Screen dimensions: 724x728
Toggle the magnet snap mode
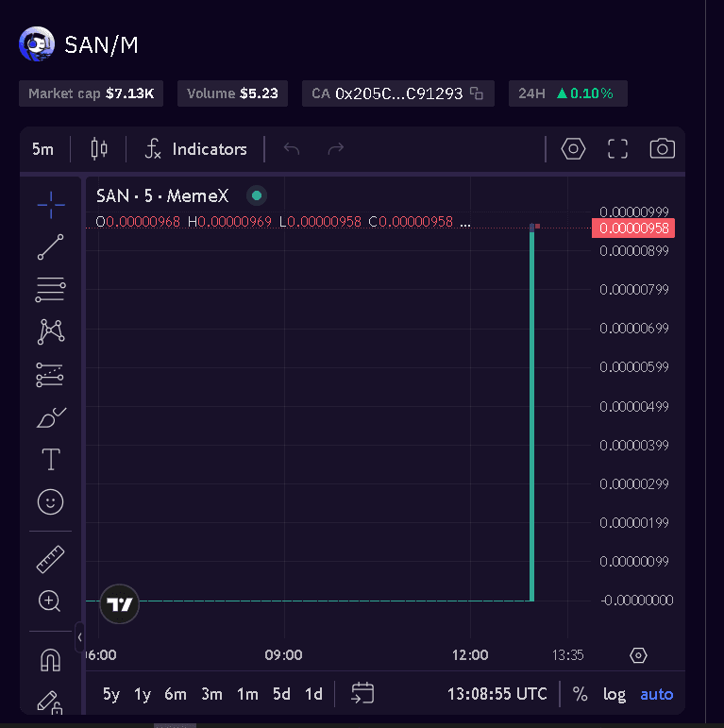click(x=50, y=660)
